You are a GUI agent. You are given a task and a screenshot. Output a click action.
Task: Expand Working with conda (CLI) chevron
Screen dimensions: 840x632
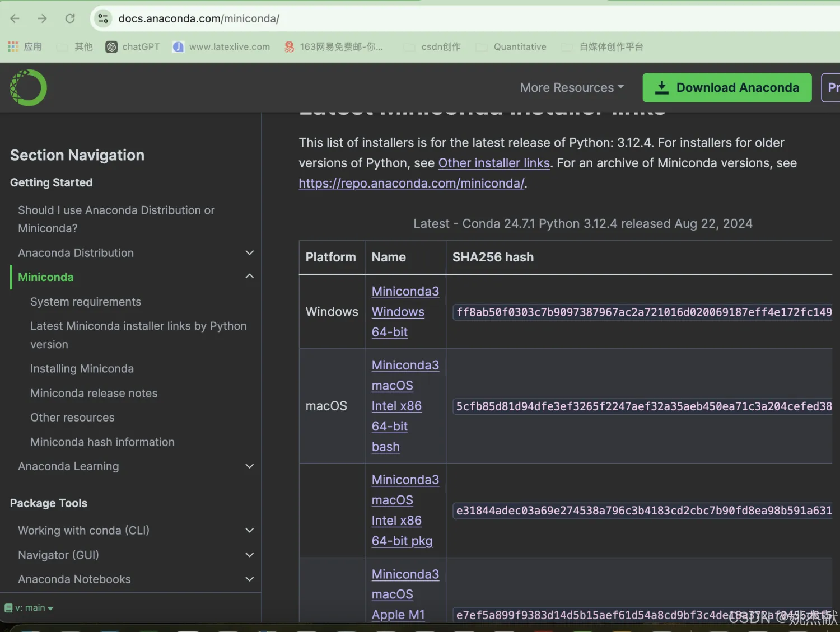tap(250, 530)
